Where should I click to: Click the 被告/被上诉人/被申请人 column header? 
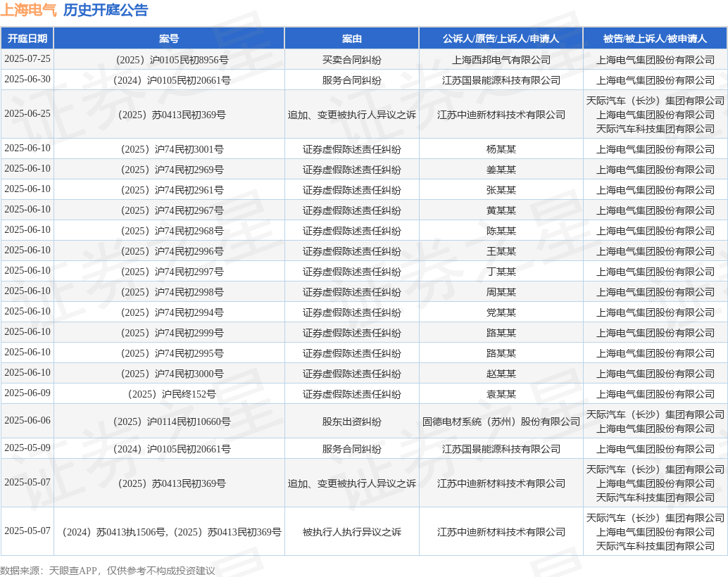point(655,39)
